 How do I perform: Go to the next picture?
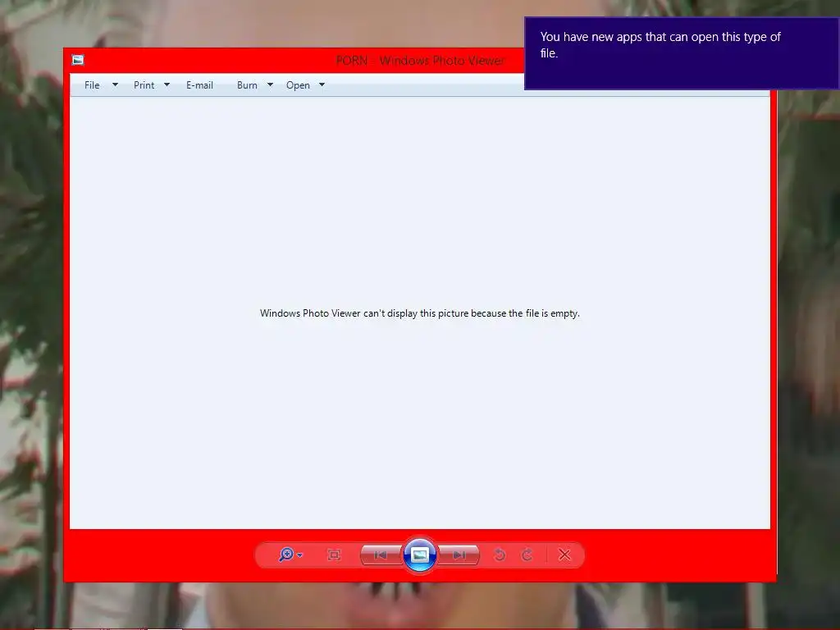tap(459, 555)
